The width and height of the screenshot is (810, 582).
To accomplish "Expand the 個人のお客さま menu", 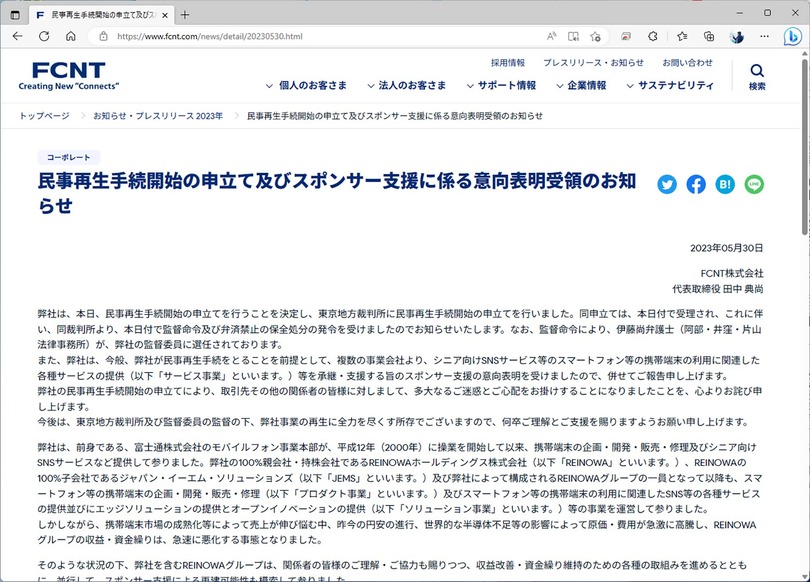I will (x=306, y=85).
